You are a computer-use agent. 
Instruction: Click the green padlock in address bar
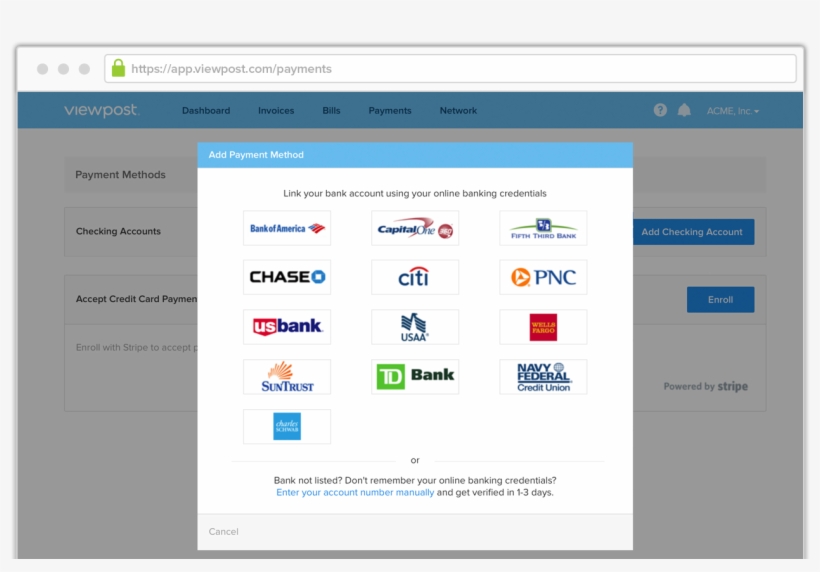[118, 68]
